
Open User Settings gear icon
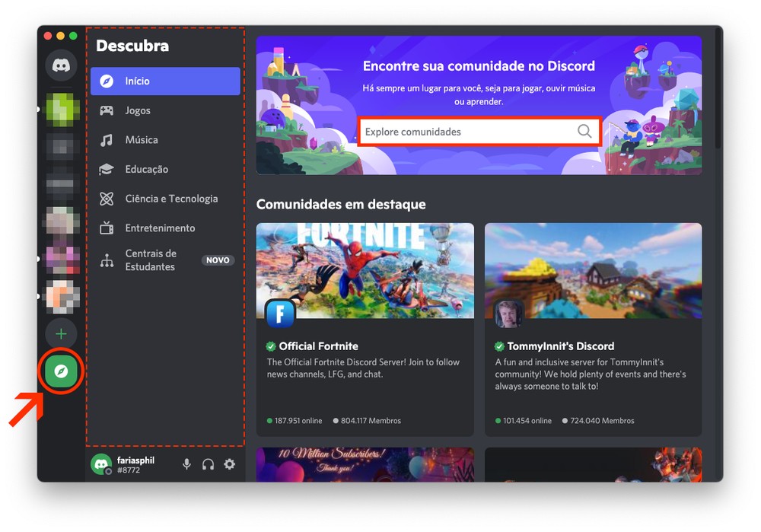click(x=229, y=464)
